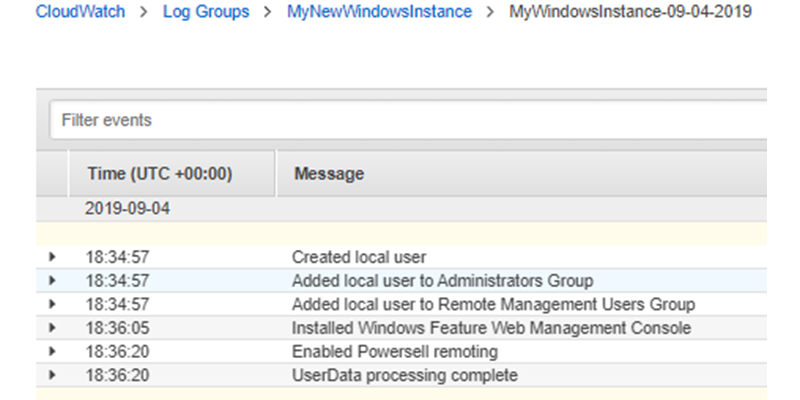Select the Added local user to Administrators Group message
The width and height of the screenshot is (800, 400).
coord(442,281)
